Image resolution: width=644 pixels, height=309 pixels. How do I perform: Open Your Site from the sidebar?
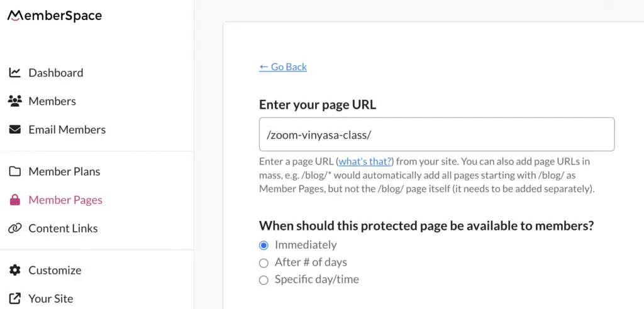[x=51, y=298]
